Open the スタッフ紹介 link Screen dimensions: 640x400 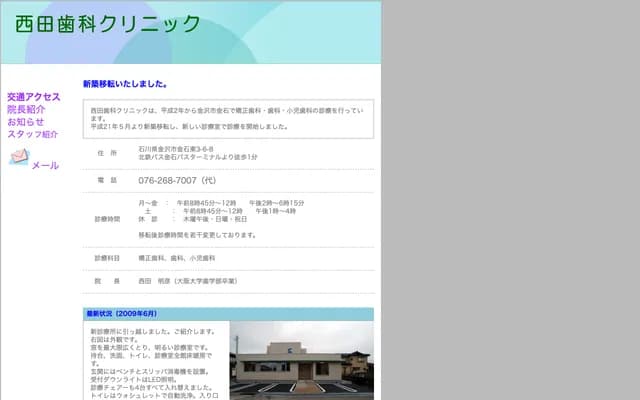point(33,134)
